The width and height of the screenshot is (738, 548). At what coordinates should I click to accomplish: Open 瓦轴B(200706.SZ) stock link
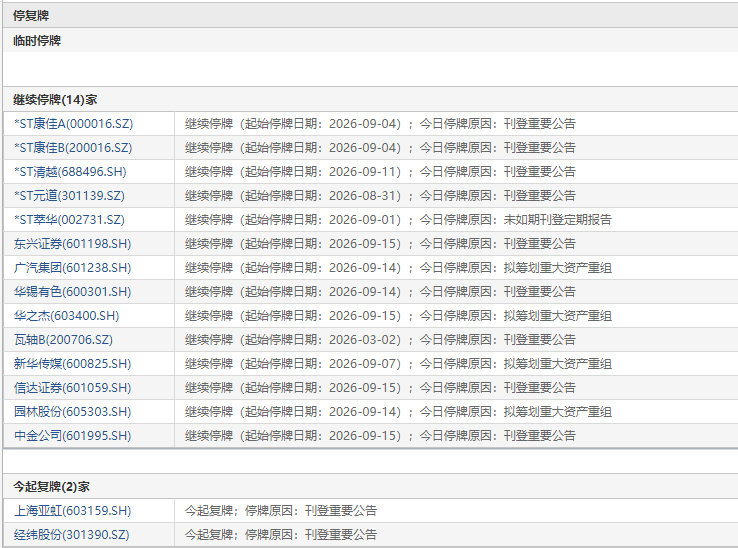pos(63,340)
